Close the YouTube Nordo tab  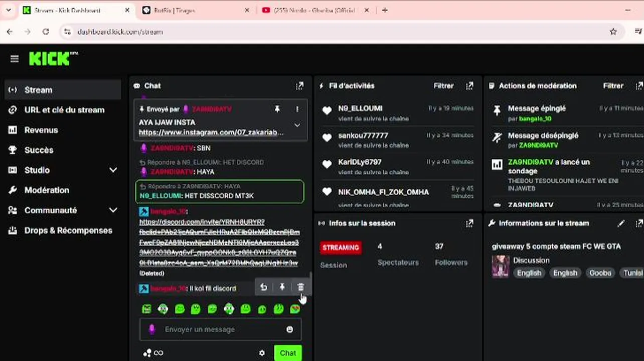tap(367, 10)
